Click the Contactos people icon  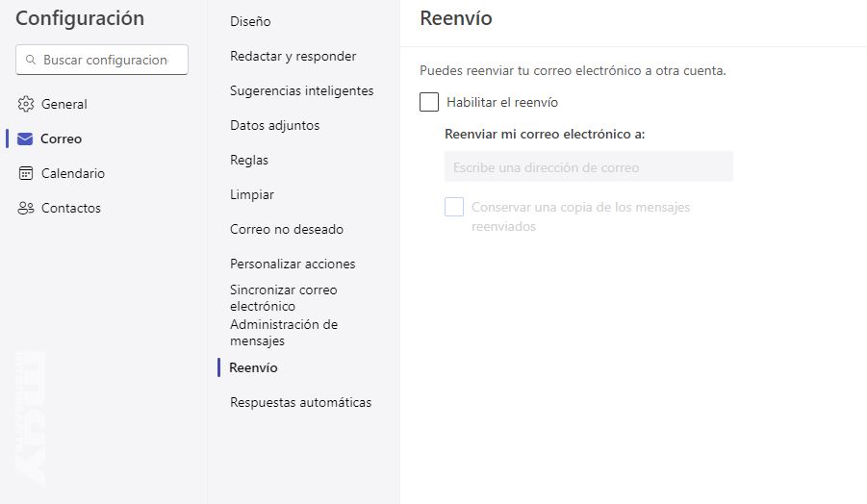tap(26, 208)
